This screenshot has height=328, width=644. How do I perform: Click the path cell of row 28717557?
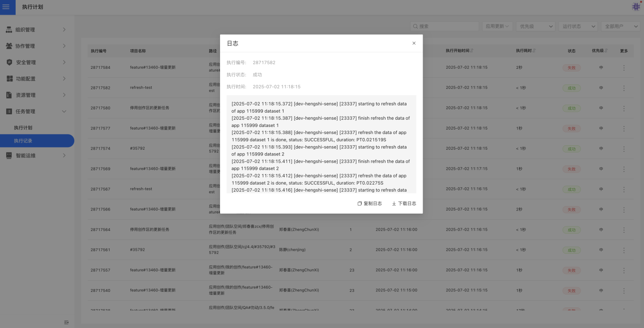point(241,270)
